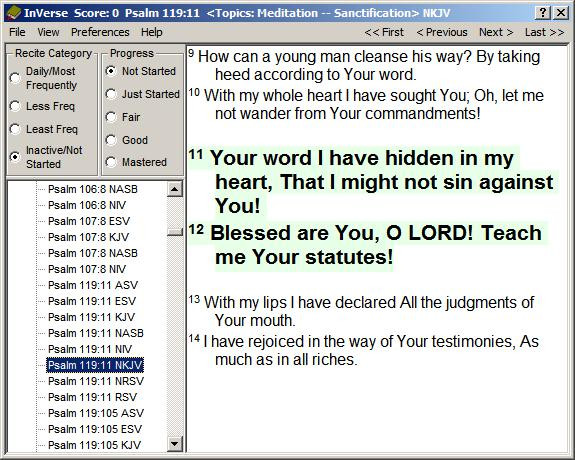The height and width of the screenshot is (460, 575).
Task: Open the View menu
Action: coord(48,32)
